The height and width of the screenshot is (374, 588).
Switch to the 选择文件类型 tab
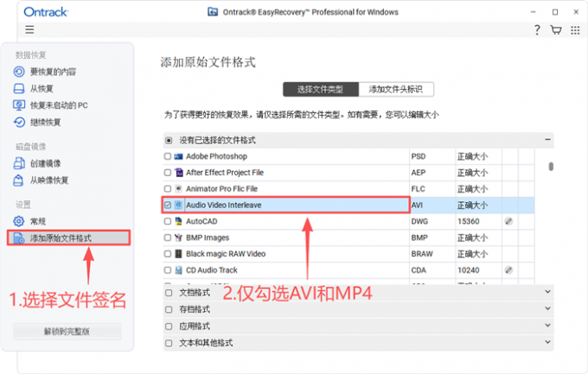pyautogui.click(x=321, y=89)
